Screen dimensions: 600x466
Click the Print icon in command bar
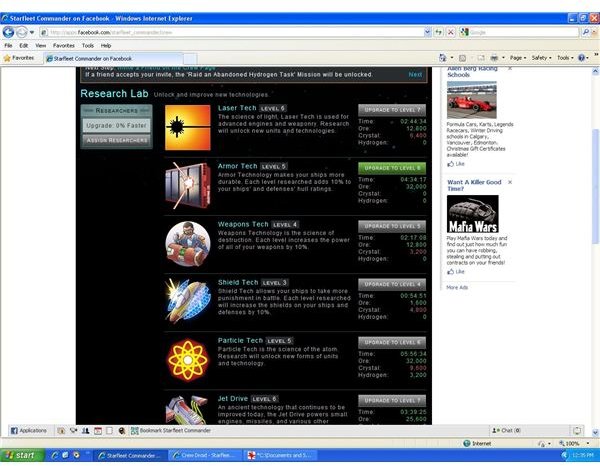tap(494, 58)
